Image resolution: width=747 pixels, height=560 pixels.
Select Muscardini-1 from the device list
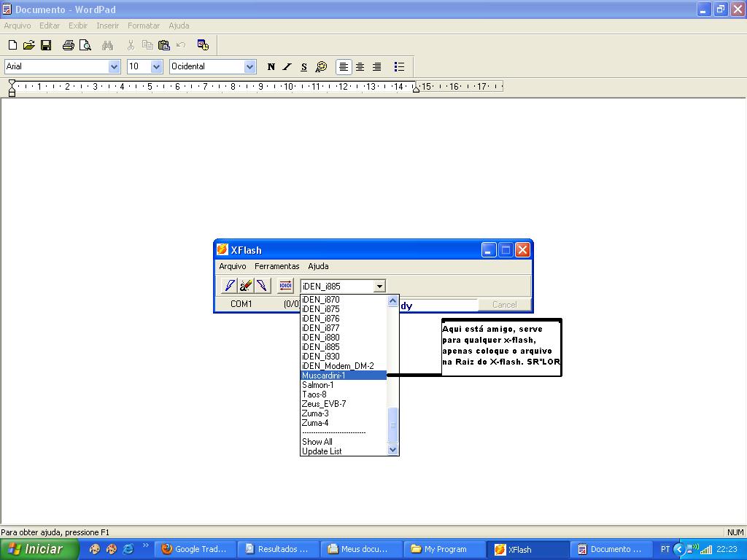point(344,376)
